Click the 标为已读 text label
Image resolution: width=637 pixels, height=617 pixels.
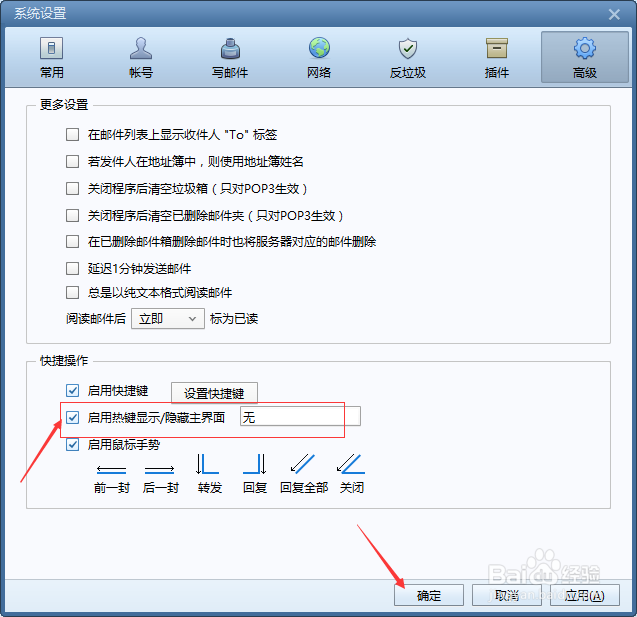234,319
